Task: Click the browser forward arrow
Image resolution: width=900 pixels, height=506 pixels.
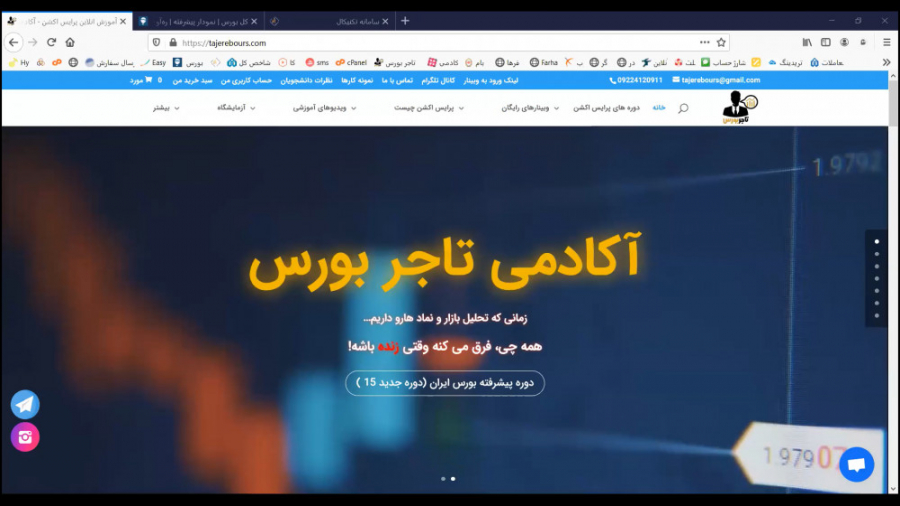Action: coord(33,42)
